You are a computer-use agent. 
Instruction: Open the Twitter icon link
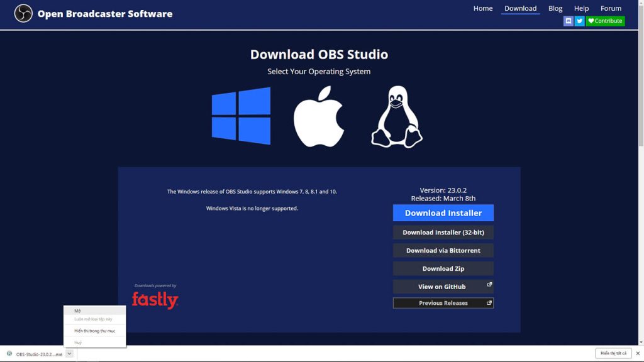(x=579, y=21)
